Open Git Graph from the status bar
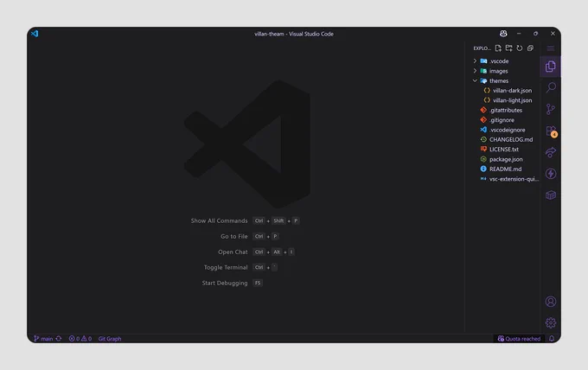This screenshot has width=588, height=370. pos(110,339)
